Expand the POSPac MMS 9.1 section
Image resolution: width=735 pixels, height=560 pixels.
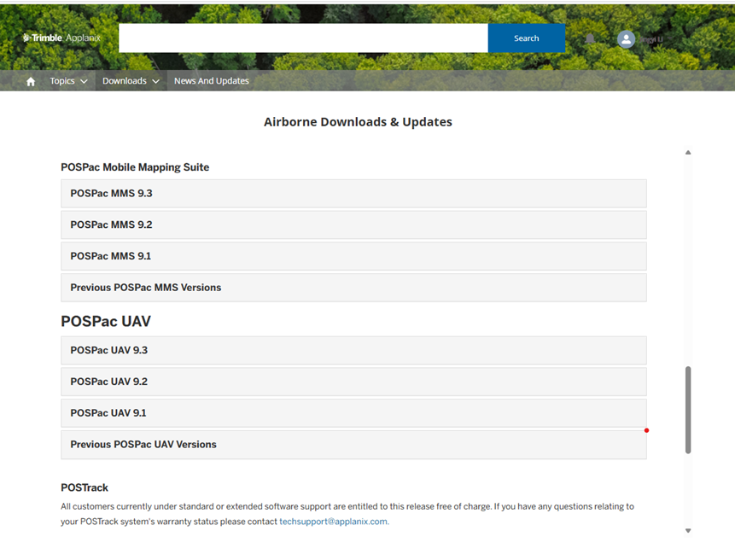[353, 256]
